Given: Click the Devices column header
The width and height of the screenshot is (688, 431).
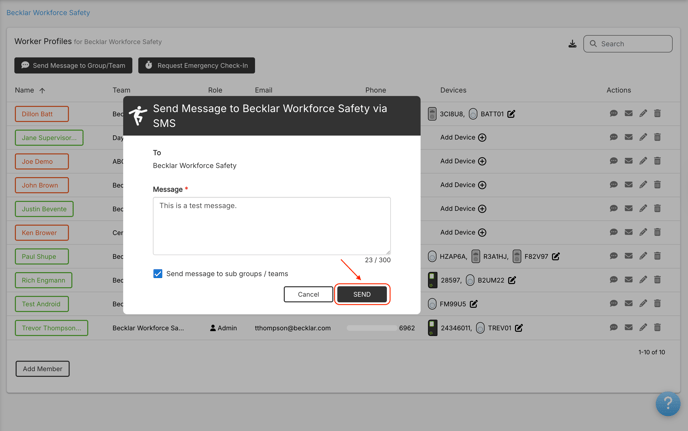Looking at the screenshot, I should 453,90.
